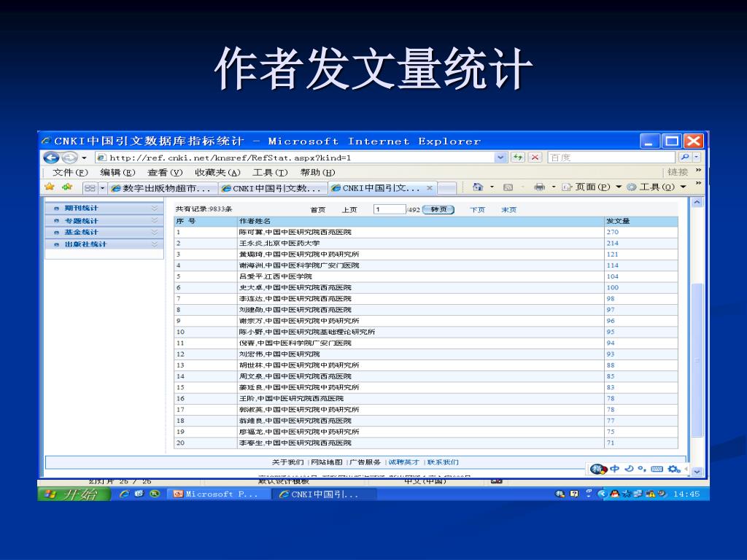Click the Add to Favorites star icon
This screenshot has width=747, height=560.
click(67, 187)
